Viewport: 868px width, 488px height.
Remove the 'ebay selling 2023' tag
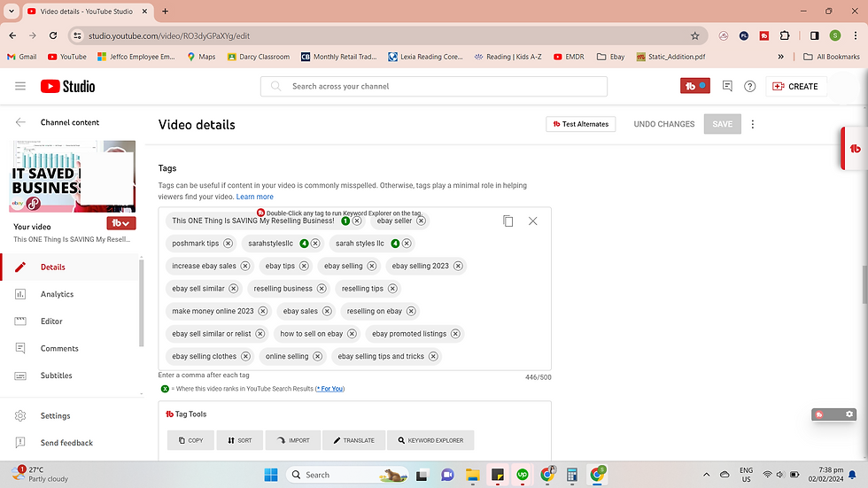point(458,266)
